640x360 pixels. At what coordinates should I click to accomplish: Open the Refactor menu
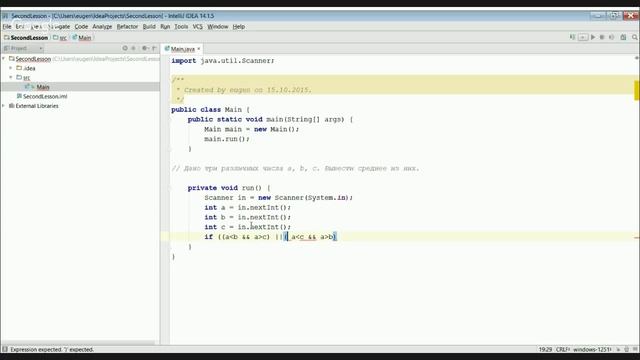[x=127, y=27]
